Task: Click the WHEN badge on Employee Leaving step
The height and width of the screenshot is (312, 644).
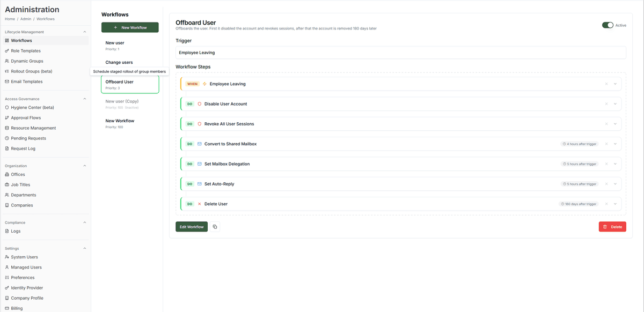Action: (x=192, y=84)
